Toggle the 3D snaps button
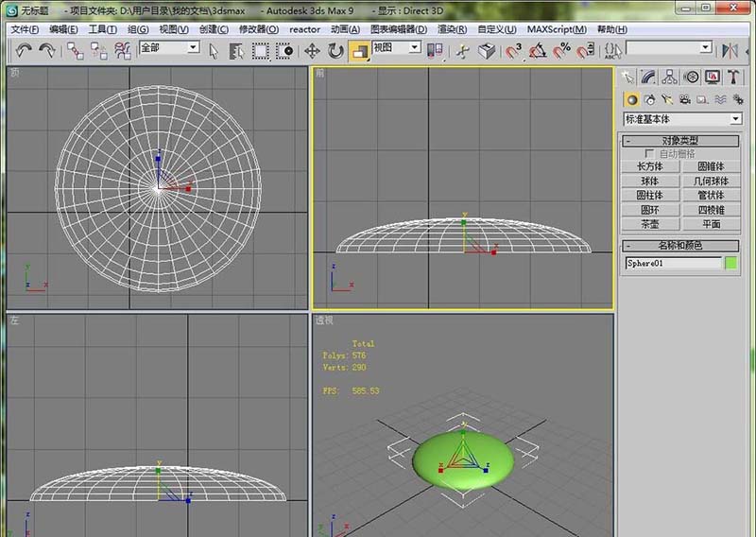This screenshot has width=756, height=537. [x=514, y=51]
